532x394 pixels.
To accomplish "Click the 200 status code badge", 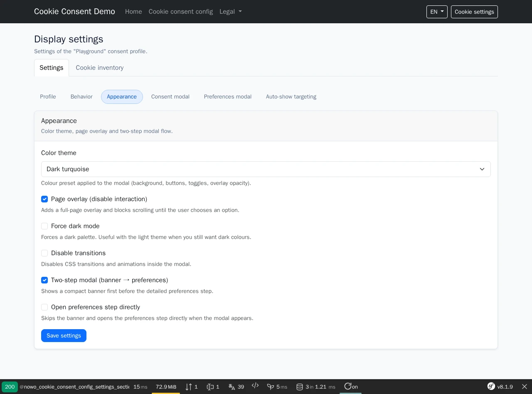I will (10, 387).
